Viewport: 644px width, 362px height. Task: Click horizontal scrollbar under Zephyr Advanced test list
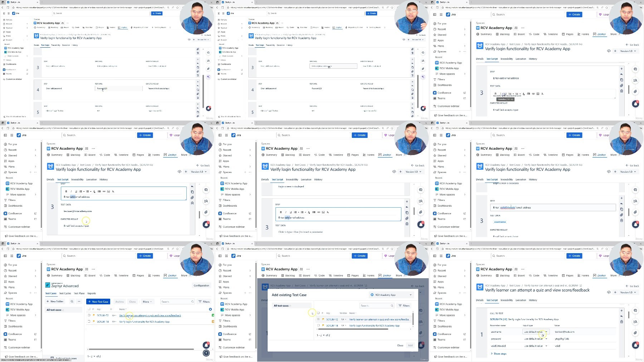pyautogui.click(x=141, y=349)
